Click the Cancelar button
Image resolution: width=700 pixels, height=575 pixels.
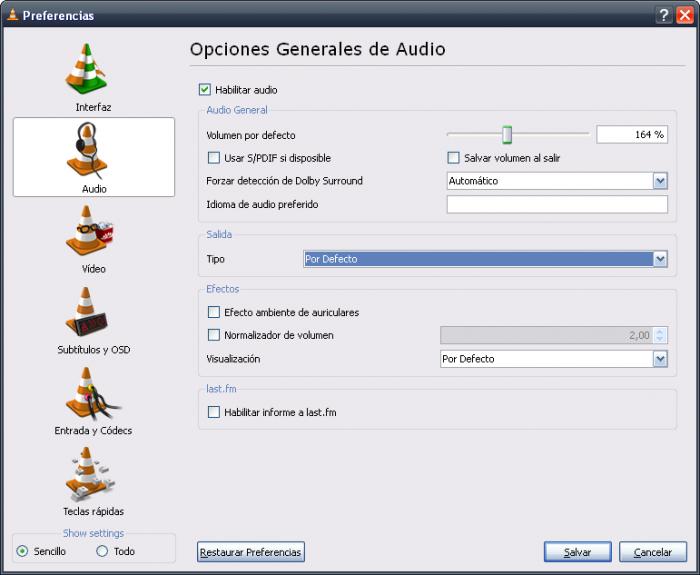653,552
